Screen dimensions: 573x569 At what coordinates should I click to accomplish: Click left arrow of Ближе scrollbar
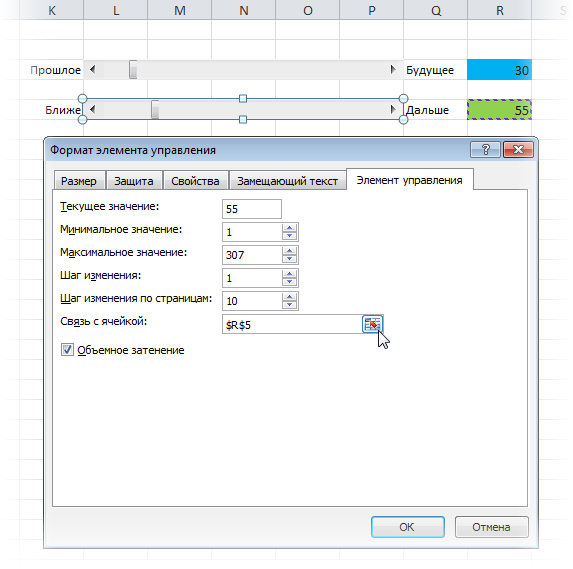tap(93, 109)
